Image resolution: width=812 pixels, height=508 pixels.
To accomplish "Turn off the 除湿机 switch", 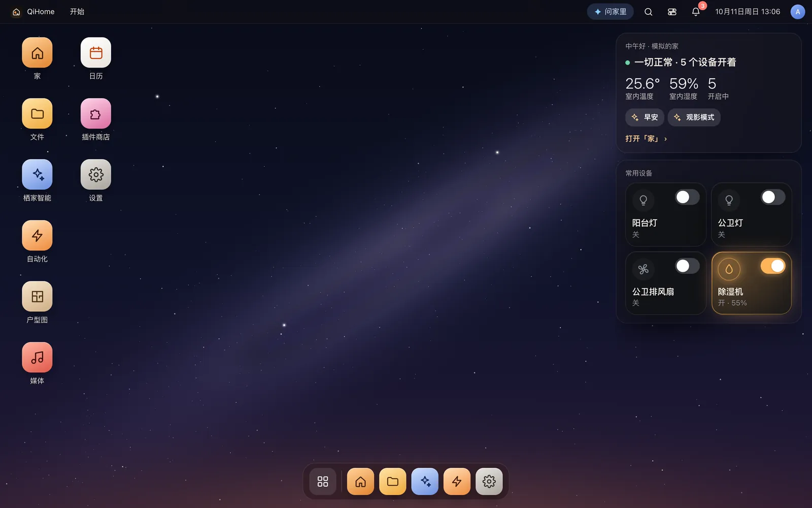I will point(773,266).
